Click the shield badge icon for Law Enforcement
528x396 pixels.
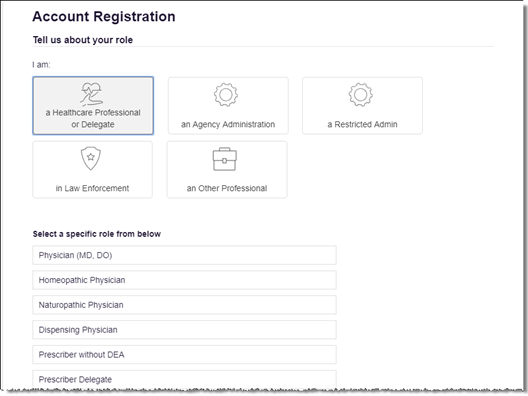point(91,158)
